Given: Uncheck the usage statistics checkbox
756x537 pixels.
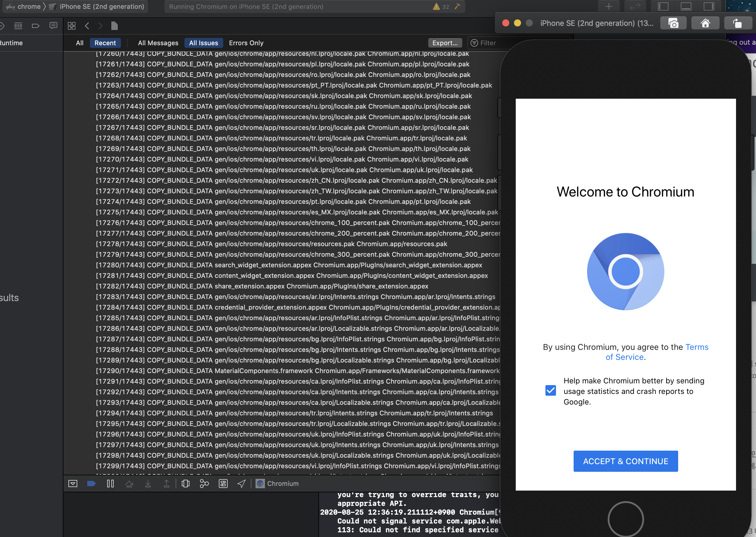Looking at the screenshot, I should [x=550, y=390].
